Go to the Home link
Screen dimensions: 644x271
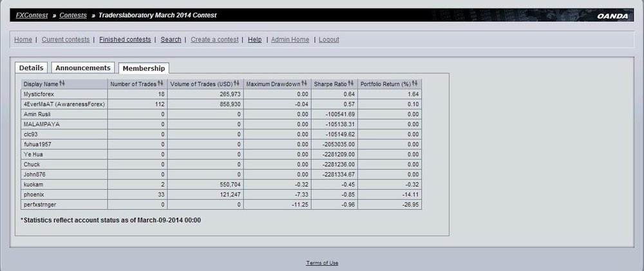[x=23, y=39]
